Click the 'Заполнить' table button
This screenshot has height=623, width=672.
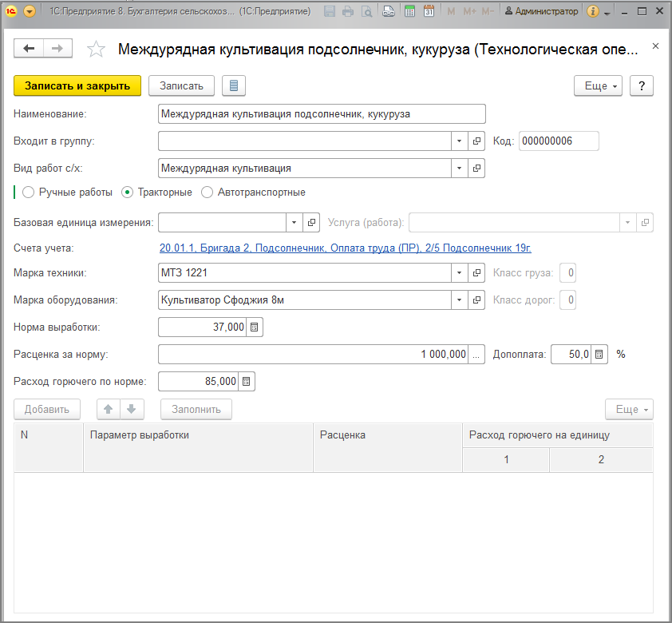click(196, 410)
